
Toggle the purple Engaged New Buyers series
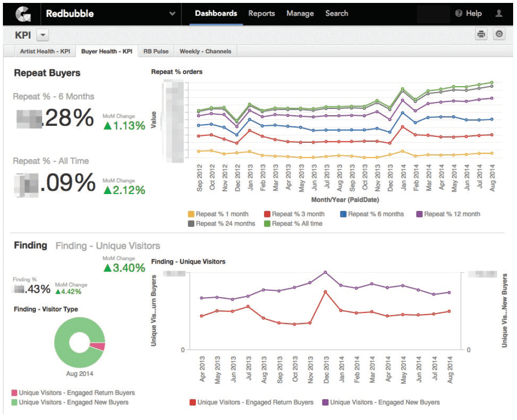tap(325, 402)
